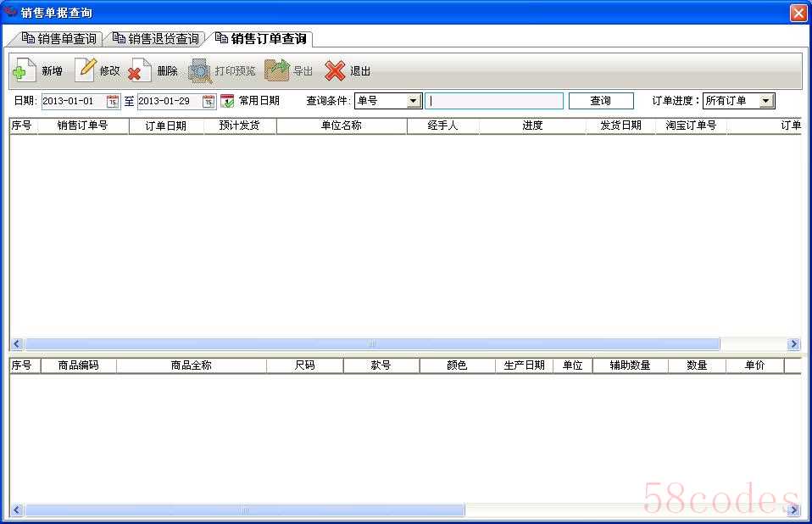Select the 销售订单查询 tab
This screenshot has width=812, height=524.
[x=261, y=39]
